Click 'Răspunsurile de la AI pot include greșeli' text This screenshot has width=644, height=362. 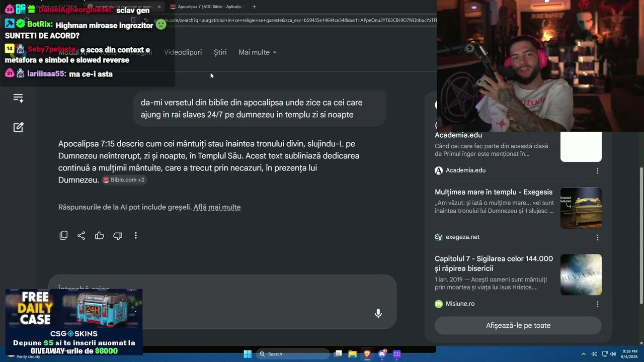(x=125, y=207)
